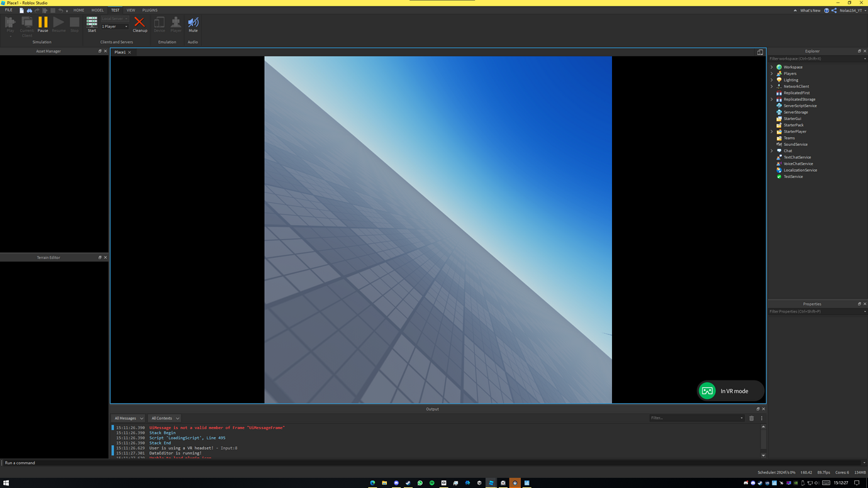
Task: Select StarterGui in Explorer
Action: (792, 119)
